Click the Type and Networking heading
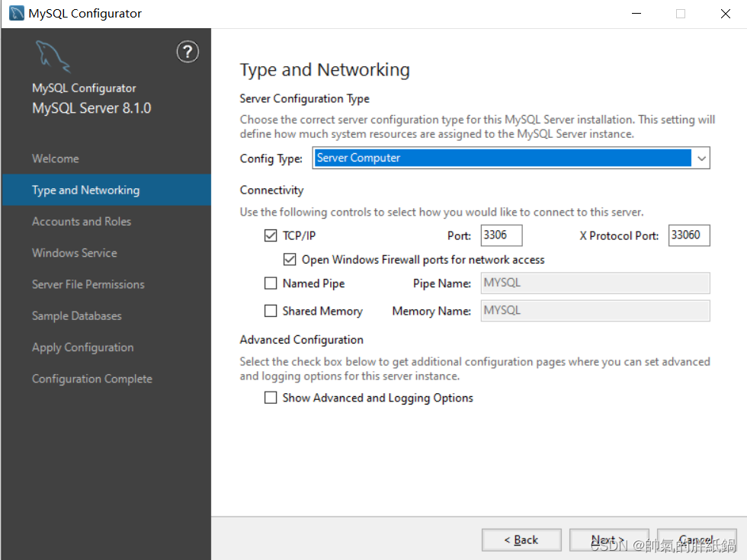 (x=325, y=70)
